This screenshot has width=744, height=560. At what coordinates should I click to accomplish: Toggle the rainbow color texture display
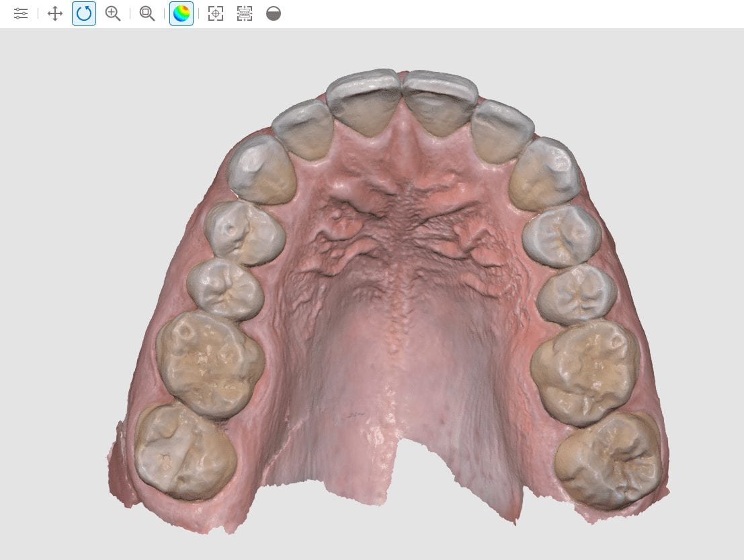click(181, 13)
